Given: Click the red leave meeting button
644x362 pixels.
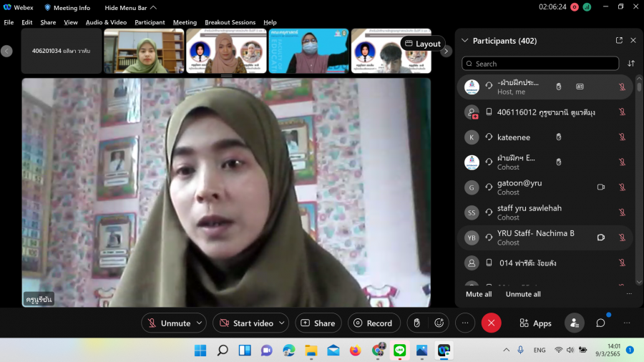Looking at the screenshot, I should coord(491,323).
